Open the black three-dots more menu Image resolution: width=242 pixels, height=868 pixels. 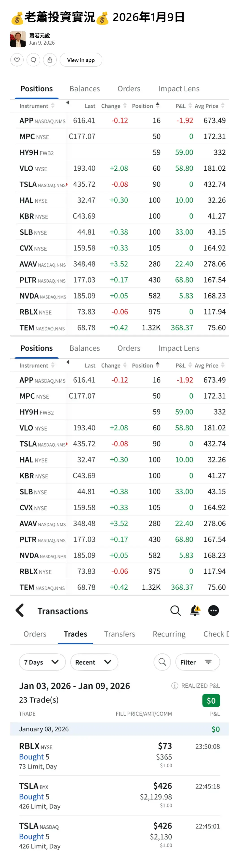coord(213,611)
